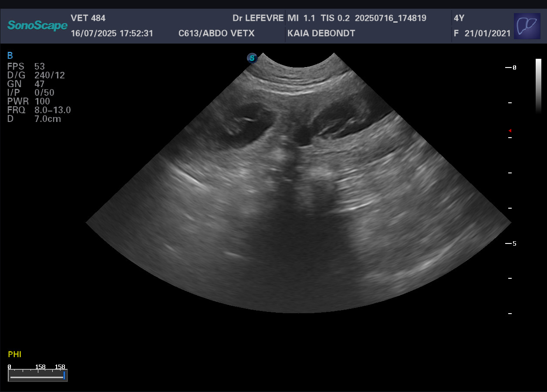Screen dimensions: 547x392
Task: Click the C613/ABDO VETX probe preset text
Action: click(x=216, y=34)
